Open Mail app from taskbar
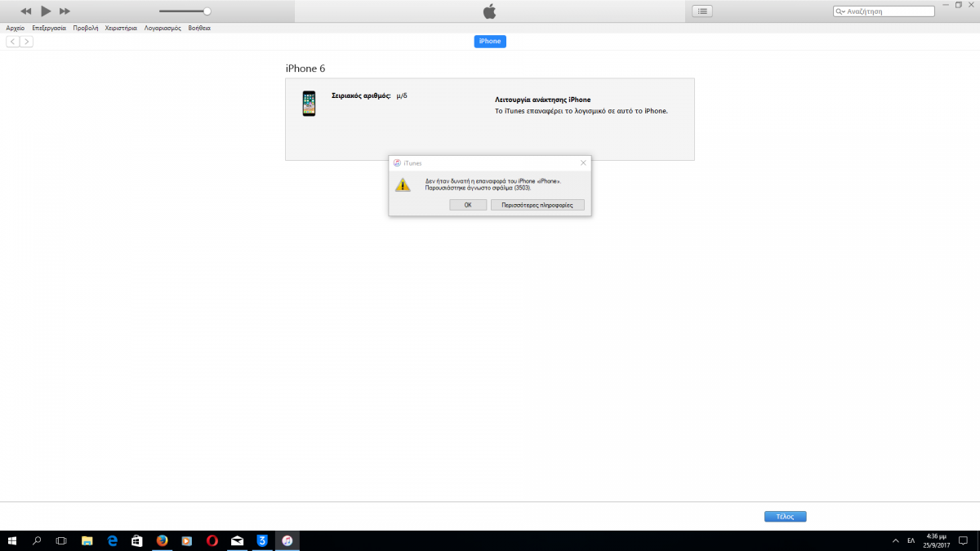 coord(237,540)
